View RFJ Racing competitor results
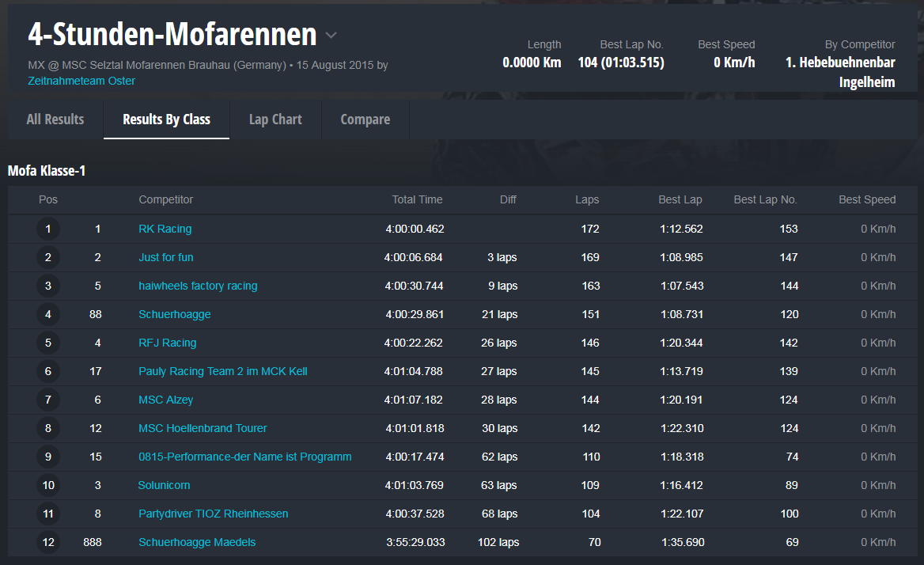Image resolution: width=924 pixels, height=565 pixels. point(167,343)
